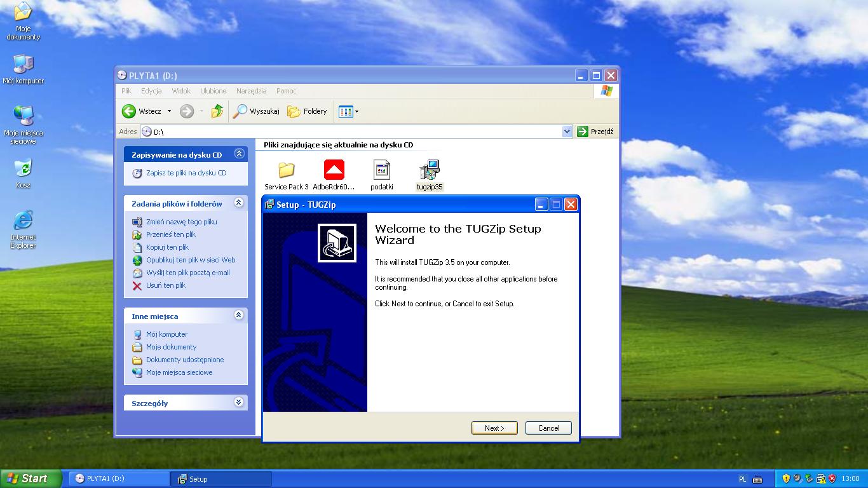
Task: Select the tugzip35 installer icon
Action: (x=430, y=175)
